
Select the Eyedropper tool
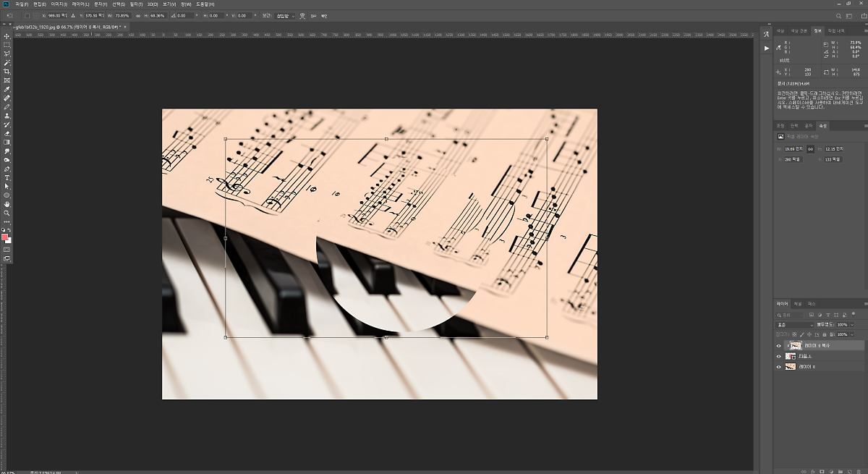7,89
